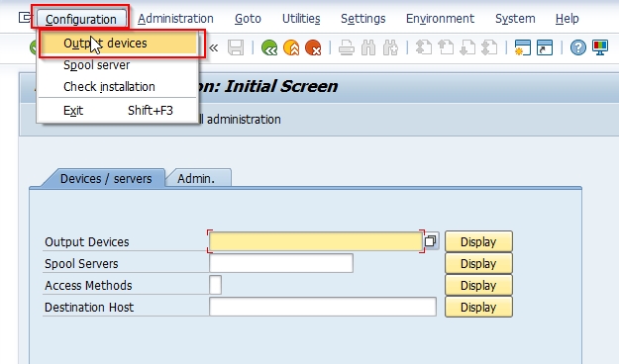Screen dimensions: 619x364
Task: Open value help next to Output Devices field
Action: point(430,241)
